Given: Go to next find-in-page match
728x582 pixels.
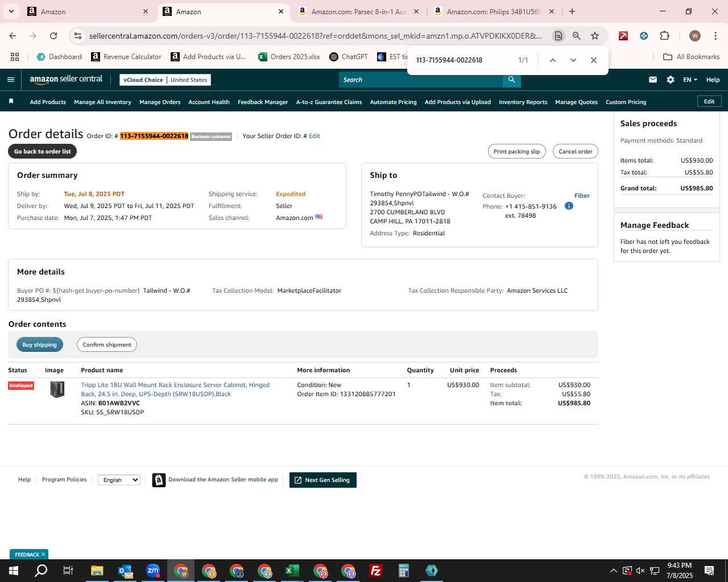Looking at the screenshot, I should (x=573, y=60).
